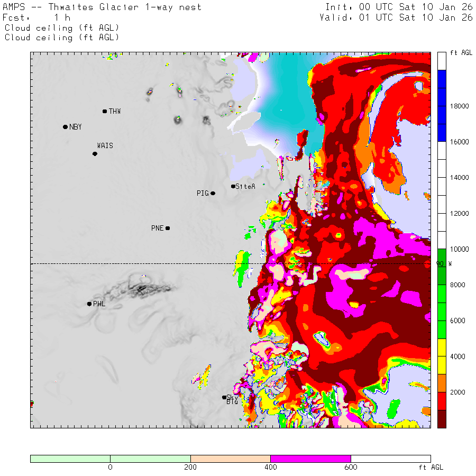Select the PIG station marker

[213, 193]
